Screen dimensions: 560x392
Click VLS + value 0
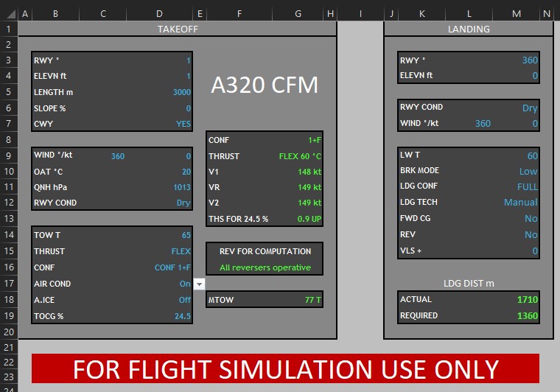(535, 251)
